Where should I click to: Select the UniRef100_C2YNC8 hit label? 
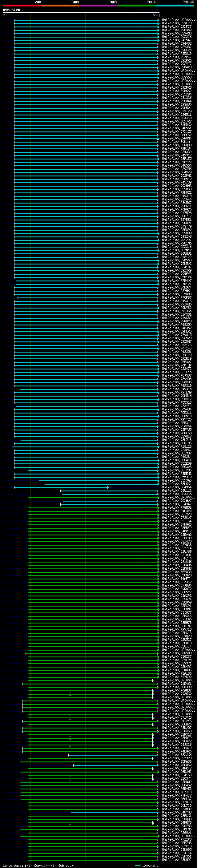coord(177,545)
